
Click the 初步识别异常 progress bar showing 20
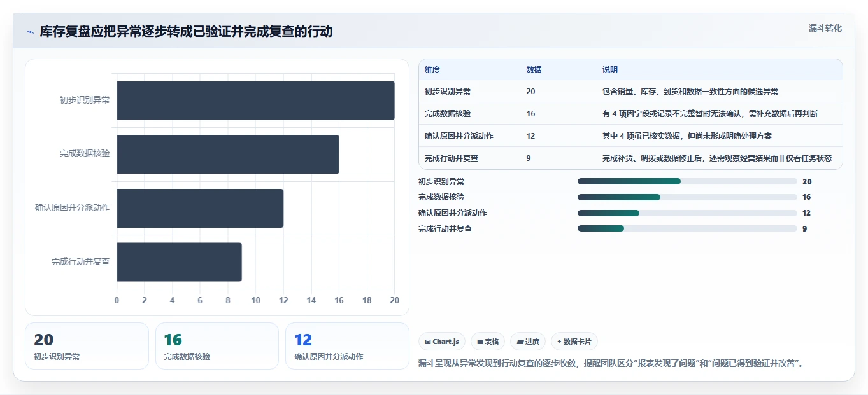[x=687, y=181]
